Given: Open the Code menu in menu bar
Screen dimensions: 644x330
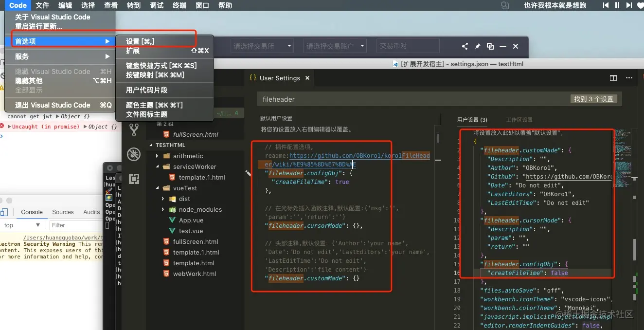Looking at the screenshot, I should (x=18, y=5).
